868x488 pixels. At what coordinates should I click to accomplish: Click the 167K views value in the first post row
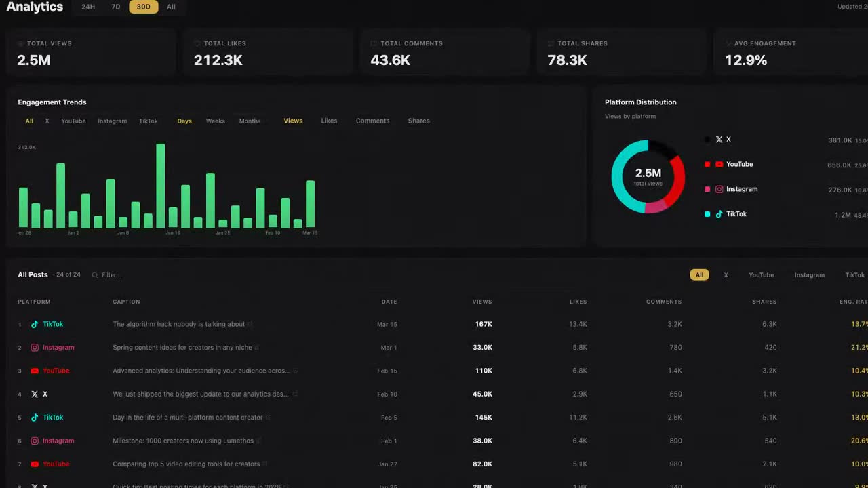(x=484, y=324)
